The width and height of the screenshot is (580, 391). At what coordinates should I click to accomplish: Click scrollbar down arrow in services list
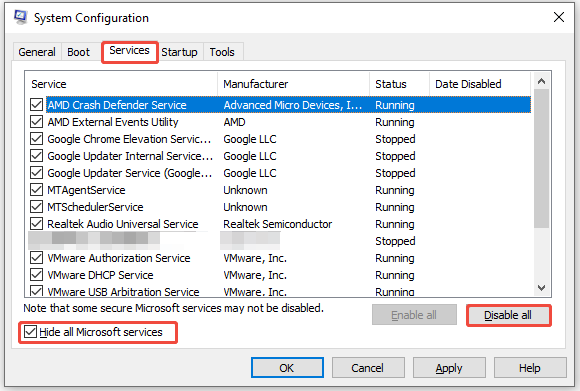click(542, 288)
